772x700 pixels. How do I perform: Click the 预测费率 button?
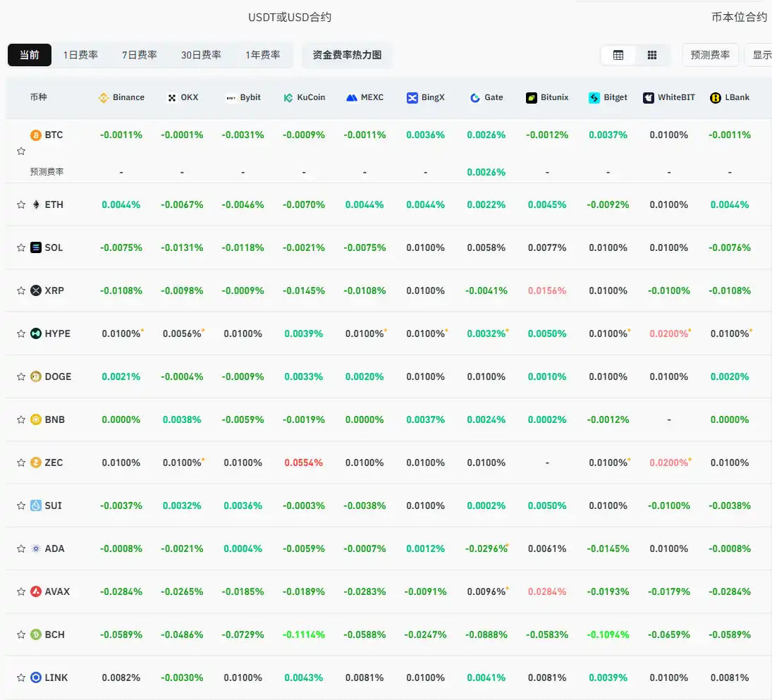(710, 54)
